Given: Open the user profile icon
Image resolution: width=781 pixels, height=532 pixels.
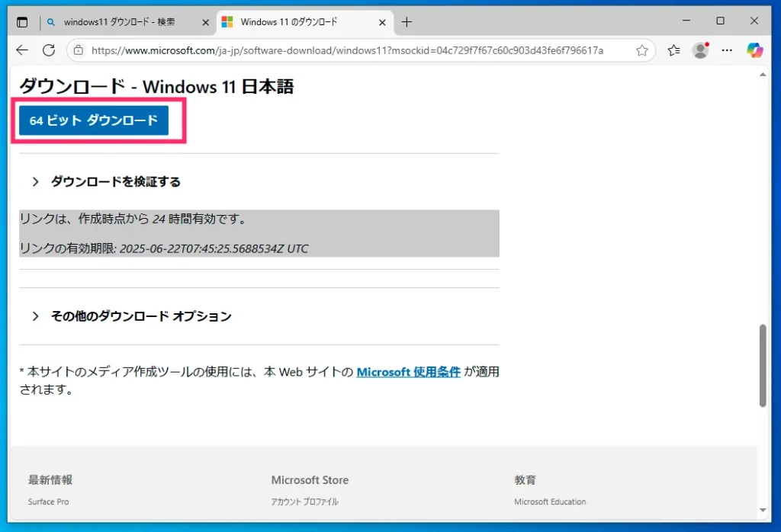Looking at the screenshot, I should point(701,50).
